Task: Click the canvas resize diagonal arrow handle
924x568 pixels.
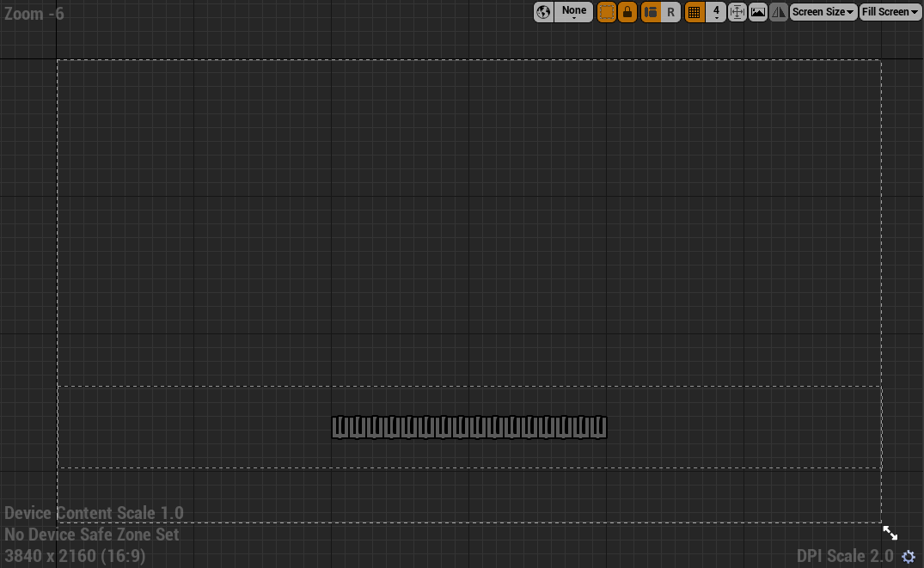Action: coord(890,534)
